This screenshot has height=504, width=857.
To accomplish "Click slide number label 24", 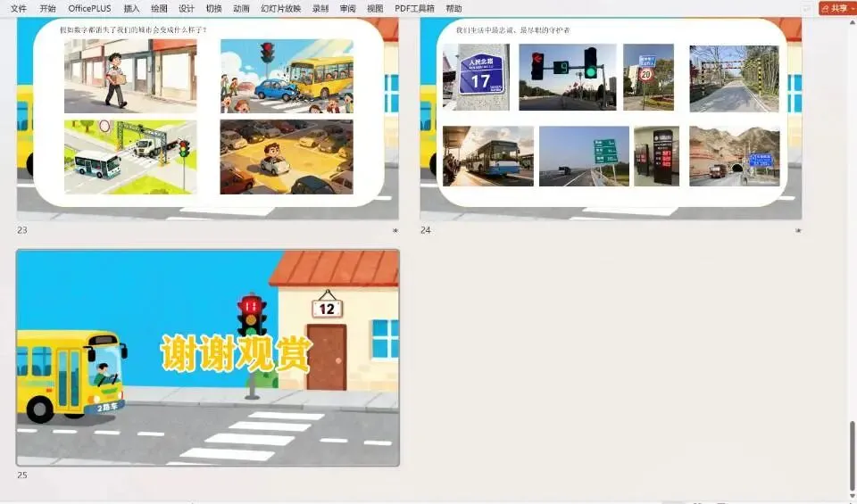I will (425, 230).
